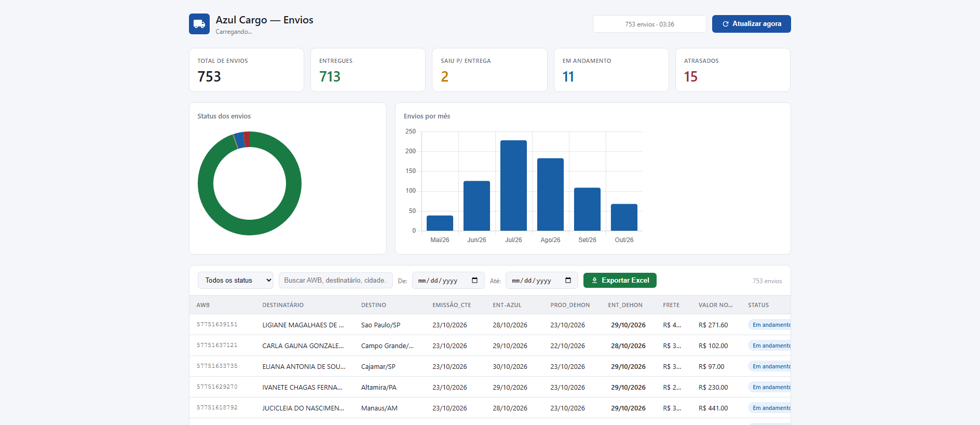Click ENT_DEHON date 28/10/2026
The image size is (980, 425).
click(x=628, y=346)
